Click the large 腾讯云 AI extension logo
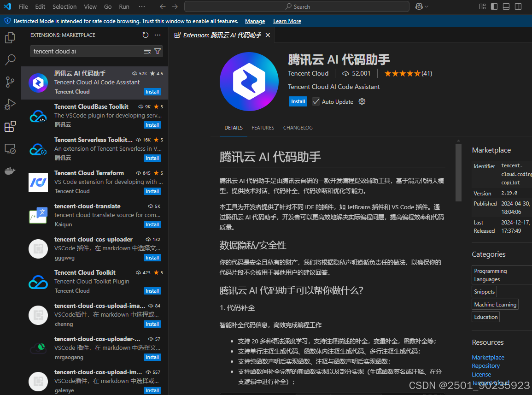Viewport: 532px width, 395px height. click(x=249, y=82)
